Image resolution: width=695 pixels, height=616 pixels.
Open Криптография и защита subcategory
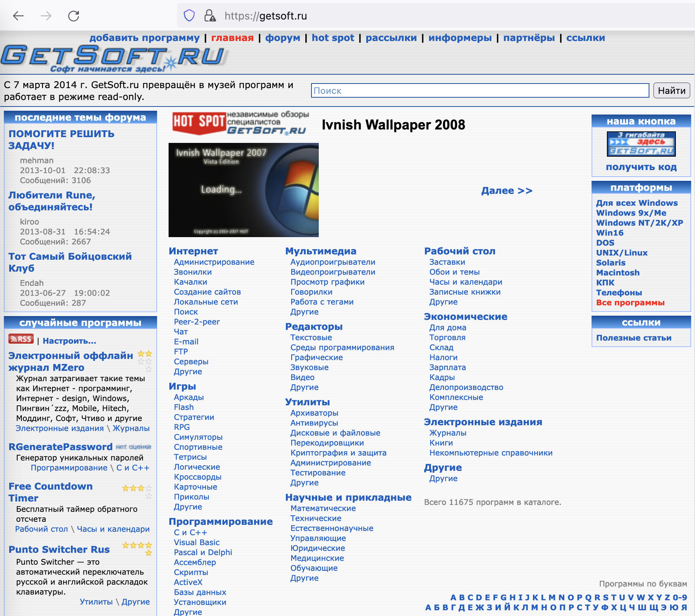[338, 453]
